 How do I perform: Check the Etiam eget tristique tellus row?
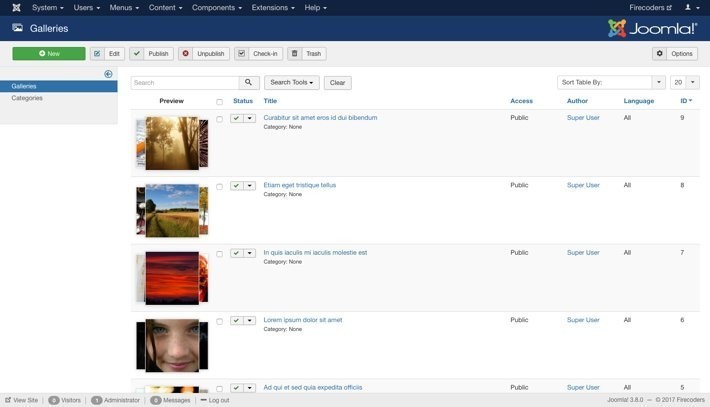220,187
